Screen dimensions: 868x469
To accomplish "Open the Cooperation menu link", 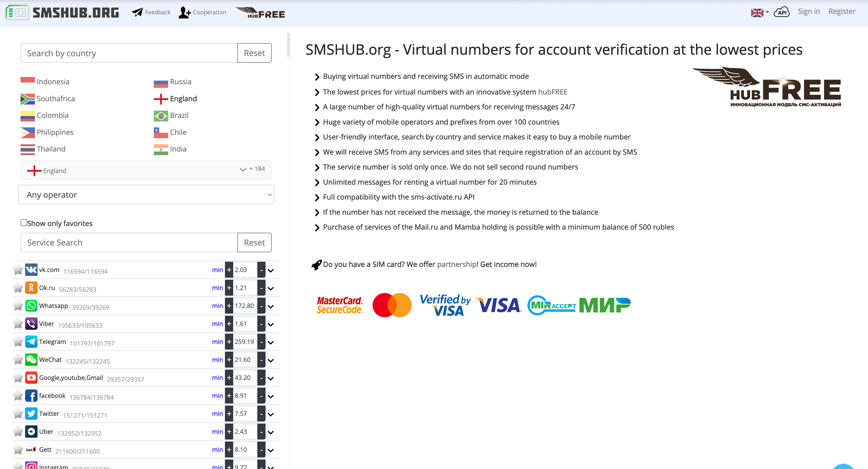I will coord(209,12).
